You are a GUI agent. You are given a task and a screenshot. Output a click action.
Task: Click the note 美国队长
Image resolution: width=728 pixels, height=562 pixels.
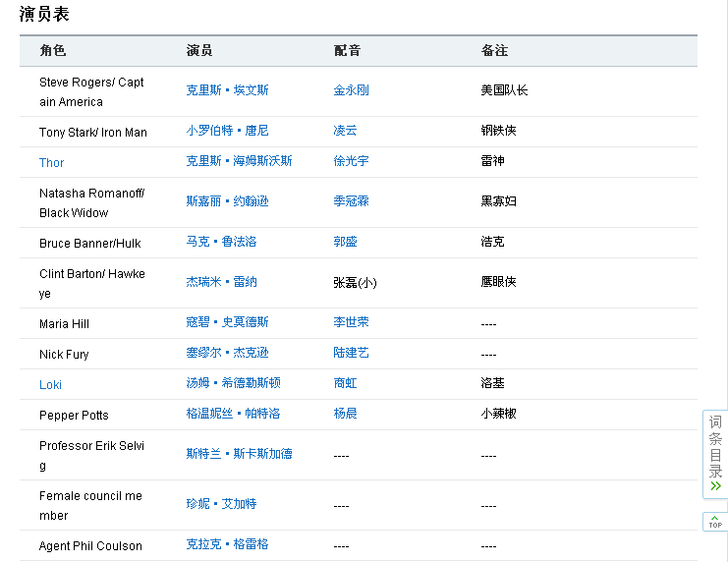[x=504, y=90]
